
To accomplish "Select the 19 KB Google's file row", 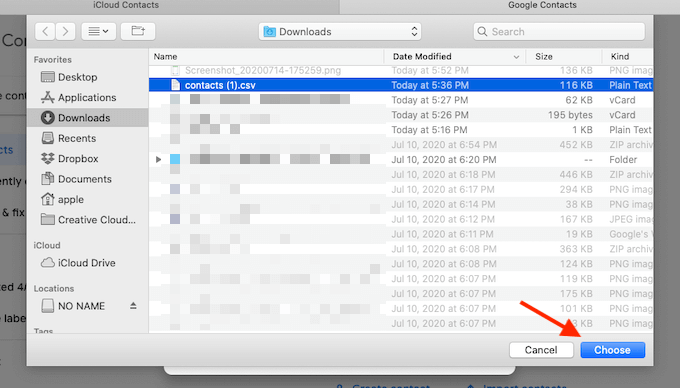I will [401, 234].
